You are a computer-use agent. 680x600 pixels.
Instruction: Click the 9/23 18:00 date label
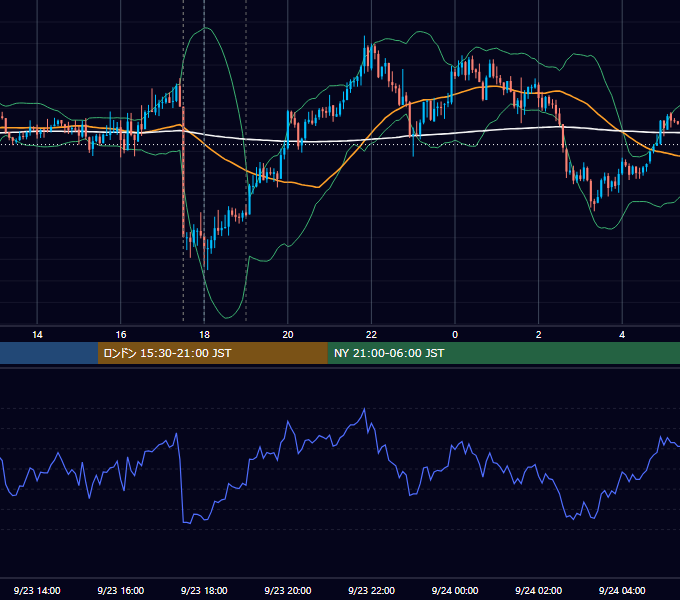(x=204, y=590)
